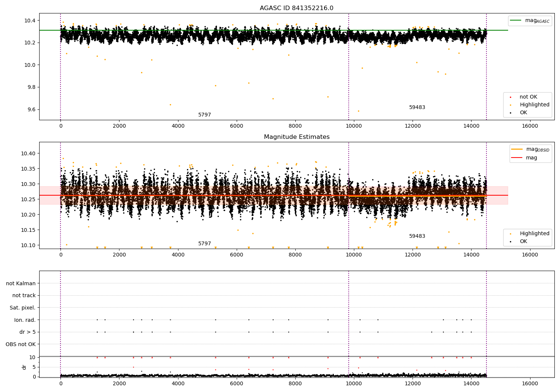Click obsid 59483 annotation in the top plot
This screenshot has width=560, height=392.
click(417, 108)
